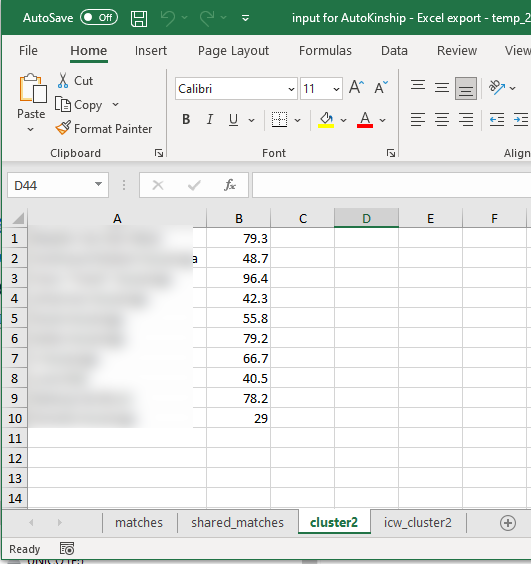The image size is (531, 564).
Task: Click the Save floppy disk icon
Action: [139, 18]
